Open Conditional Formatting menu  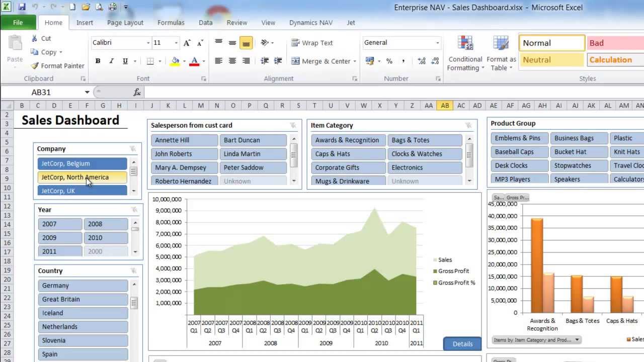pos(465,53)
